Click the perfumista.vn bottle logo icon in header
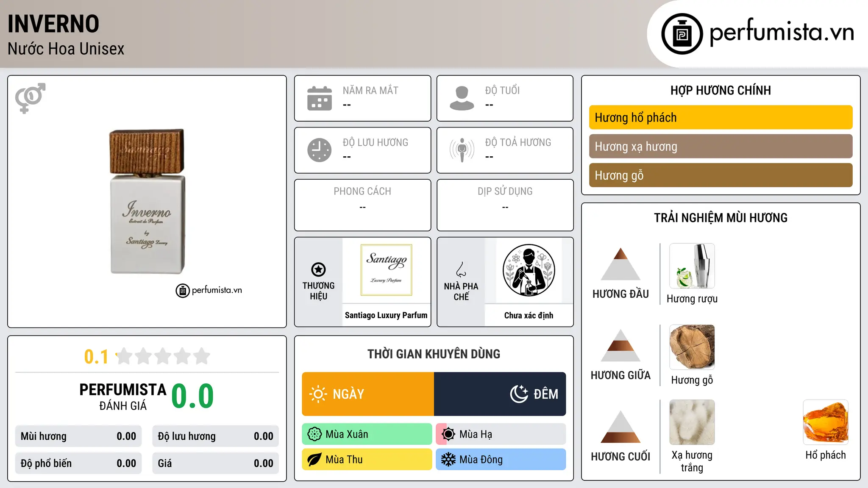The width and height of the screenshot is (868, 488). (x=682, y=34)
